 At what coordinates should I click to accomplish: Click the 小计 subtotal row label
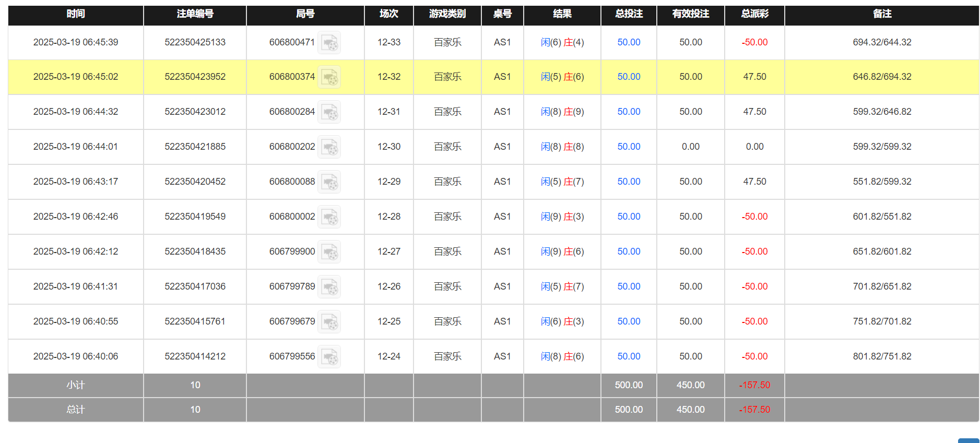pos(76,385)
